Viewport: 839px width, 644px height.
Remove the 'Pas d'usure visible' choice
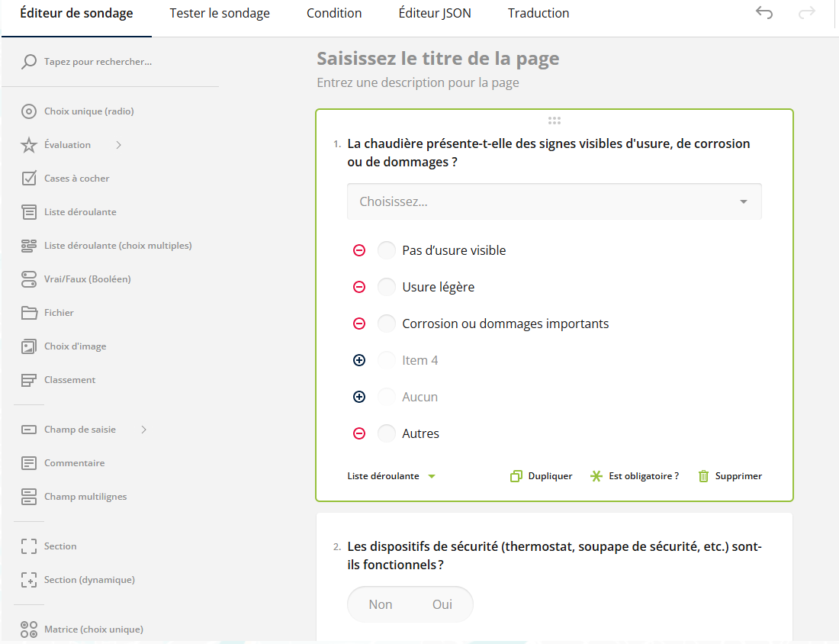[x=359, y=250]
